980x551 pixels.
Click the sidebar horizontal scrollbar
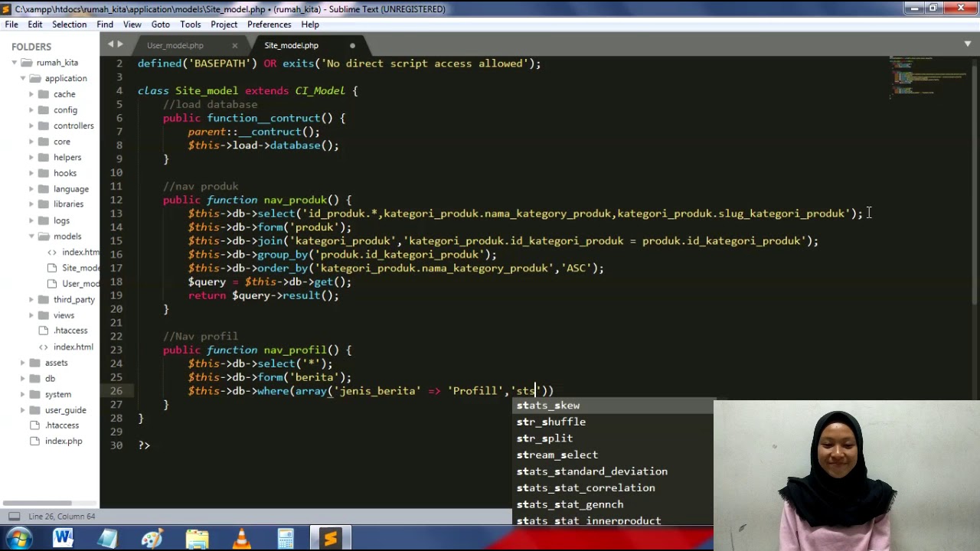tap(36, 503)
